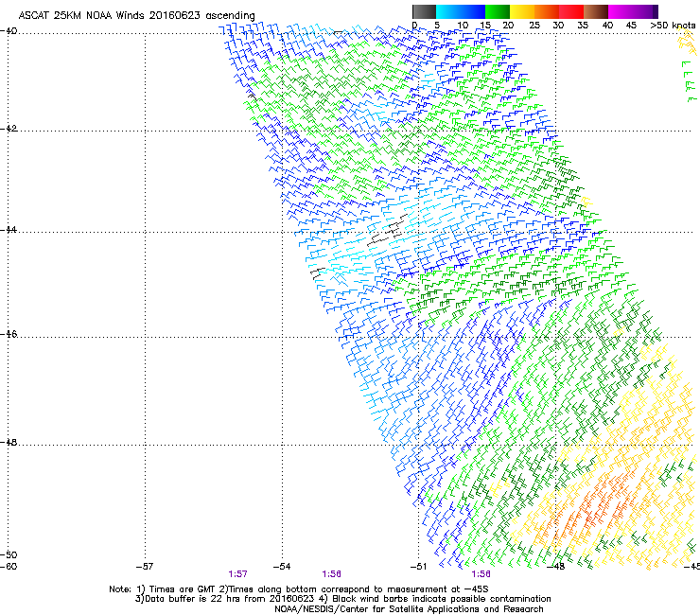Viewport: 700px width, 615px height.
Task: Select the magenta-purple 40-50 knots legend swatch
Action: [x=633, y=11]
